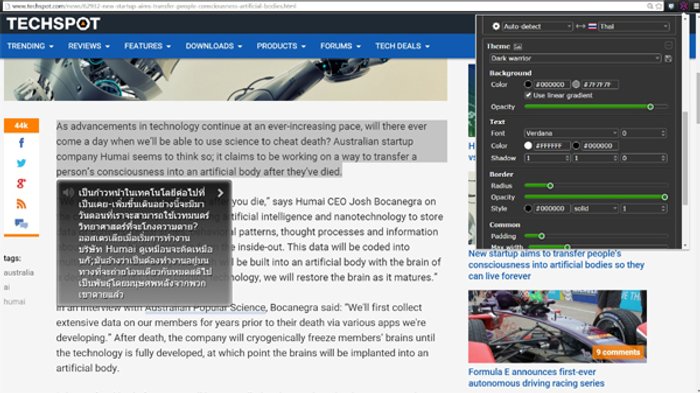Screen dimensions: 700x393
Task: Share article via Google Plus icon
Action: [x=21, y=183]
